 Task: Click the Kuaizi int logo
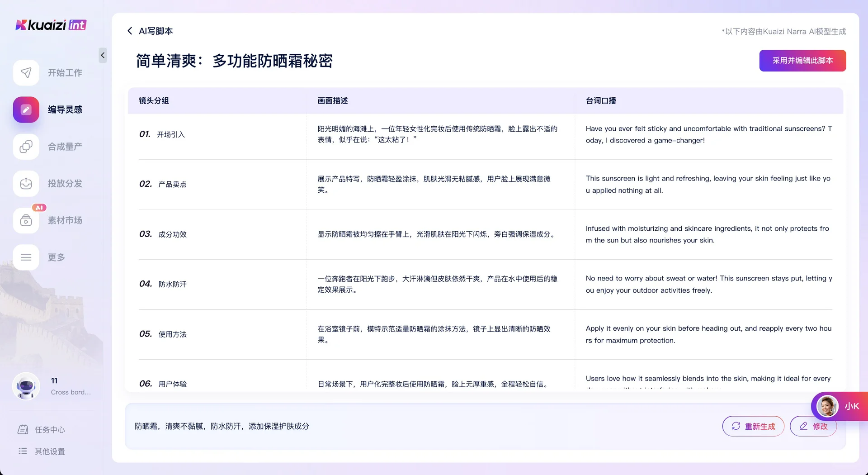[51, 25]
